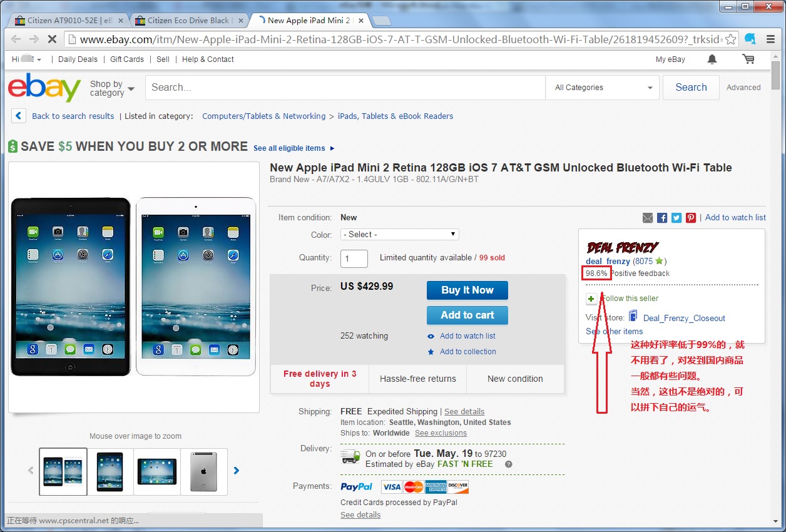Follow this seller plus button

point(591,299)
